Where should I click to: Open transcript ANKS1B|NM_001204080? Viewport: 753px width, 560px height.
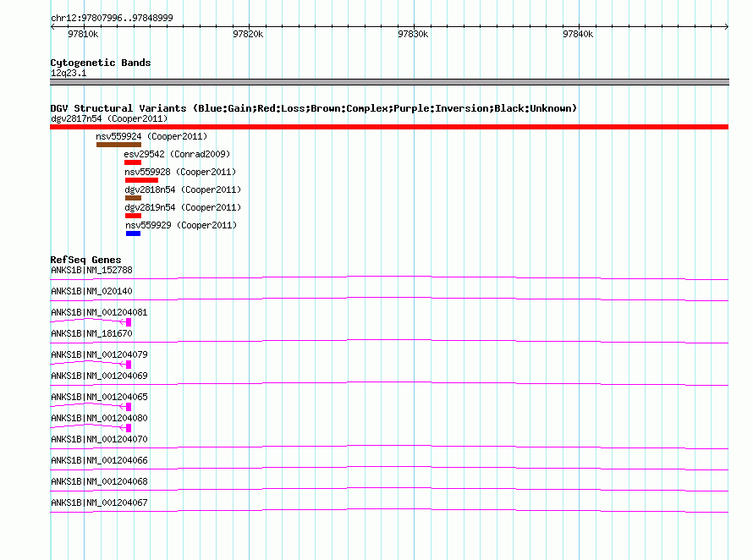pyautogui.click(x=99, y=419)
